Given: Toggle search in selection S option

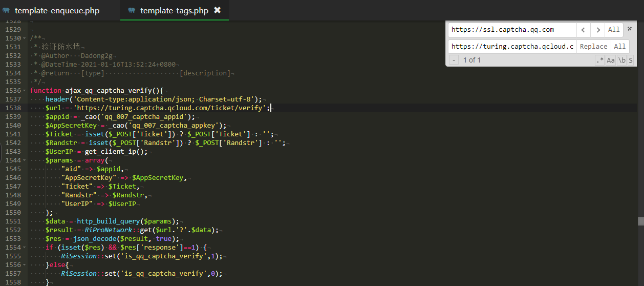Looking at the screenshot, I should (631, 60).
